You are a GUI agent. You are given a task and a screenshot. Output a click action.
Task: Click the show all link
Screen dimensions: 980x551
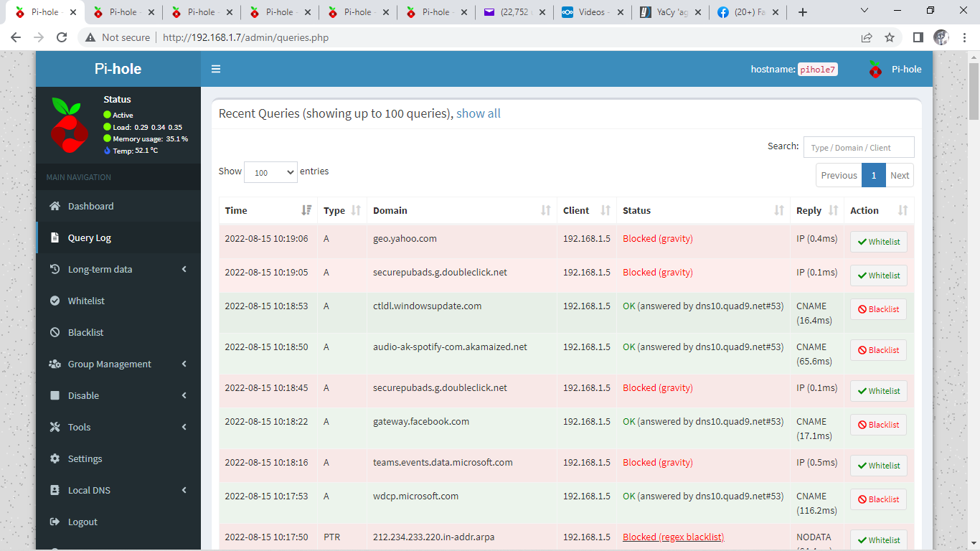click(x=478, y=113)
